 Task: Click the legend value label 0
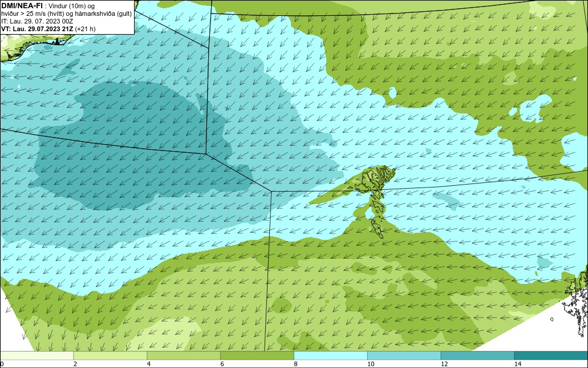(x=2, y=364)
